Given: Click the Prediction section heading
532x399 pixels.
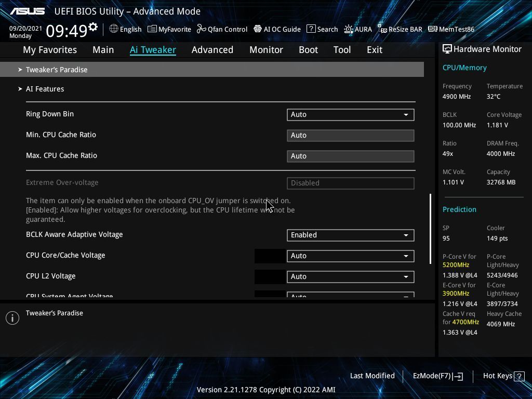Looking at the screenshot, I should click(459, 209).
